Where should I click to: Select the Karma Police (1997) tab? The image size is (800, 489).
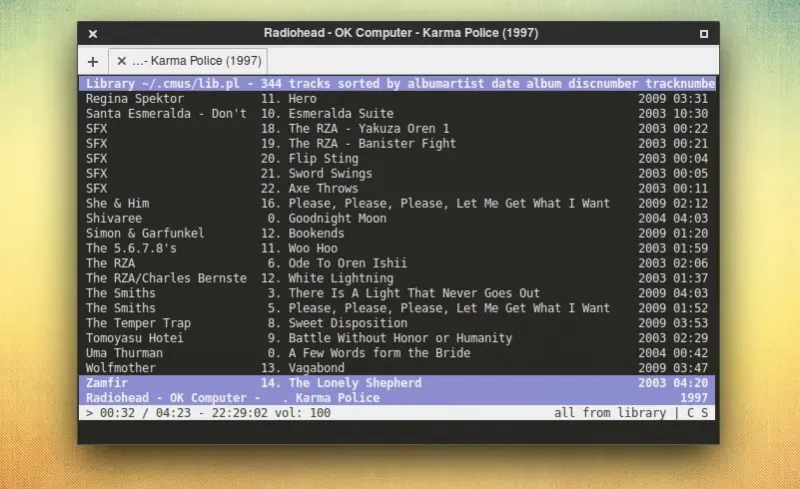click(x=188, y=61)
